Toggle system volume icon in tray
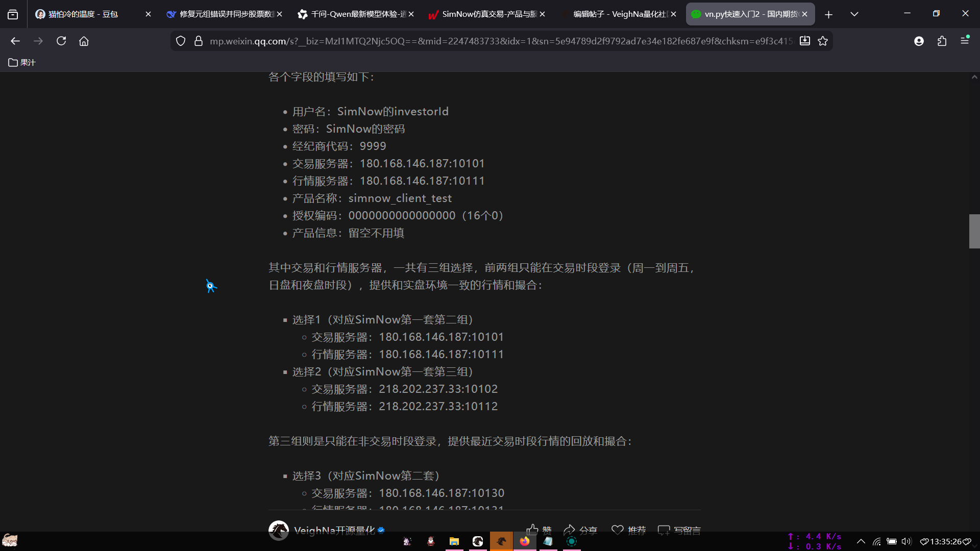Viewport: 980px width, 551px height. 906,541
